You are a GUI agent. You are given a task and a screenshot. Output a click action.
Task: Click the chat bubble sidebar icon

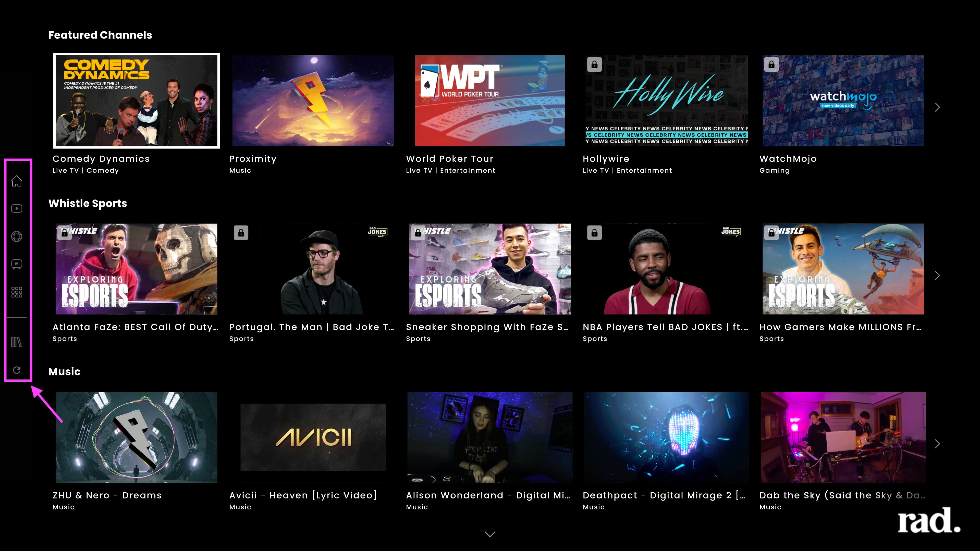click(x=16, y=264)
